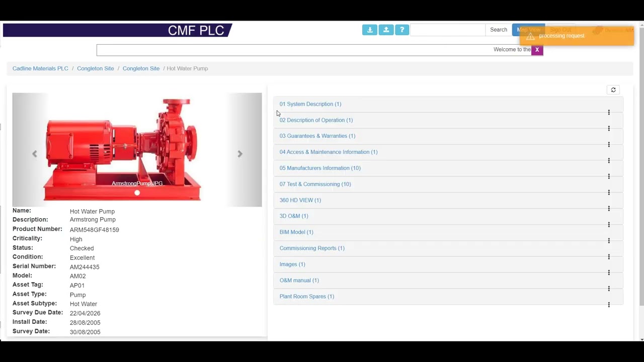Show next image with right carousel arrow

click(240, 154)
